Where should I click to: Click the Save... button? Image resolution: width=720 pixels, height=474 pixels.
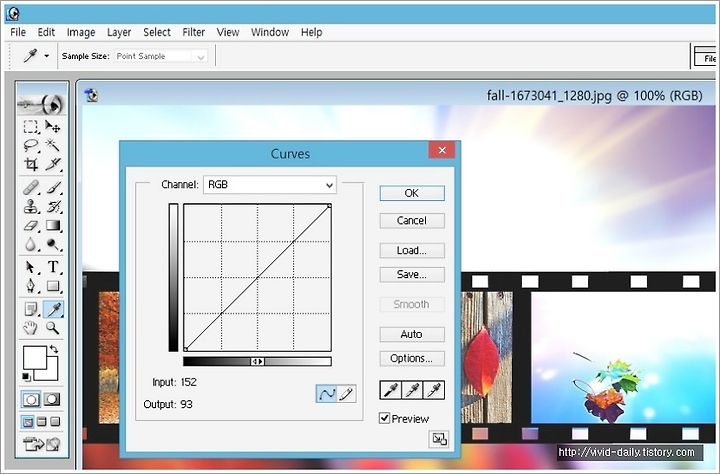click(x=412, y=274)
